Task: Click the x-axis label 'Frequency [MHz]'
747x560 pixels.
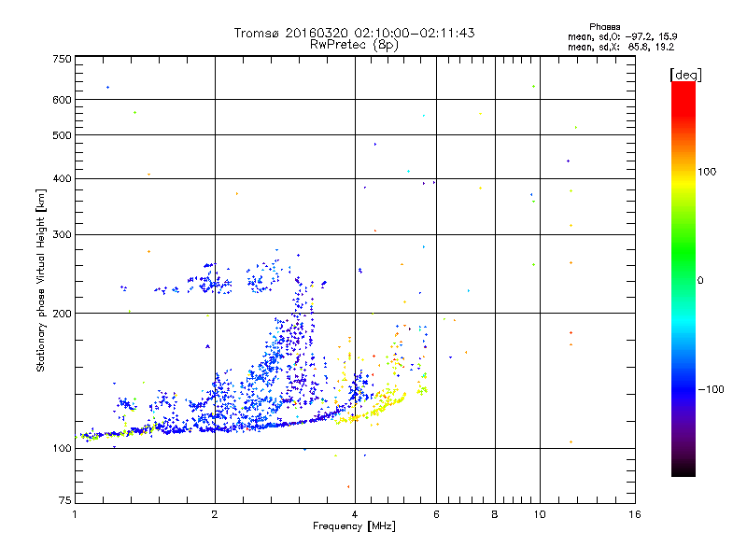Action: point(354,526)
